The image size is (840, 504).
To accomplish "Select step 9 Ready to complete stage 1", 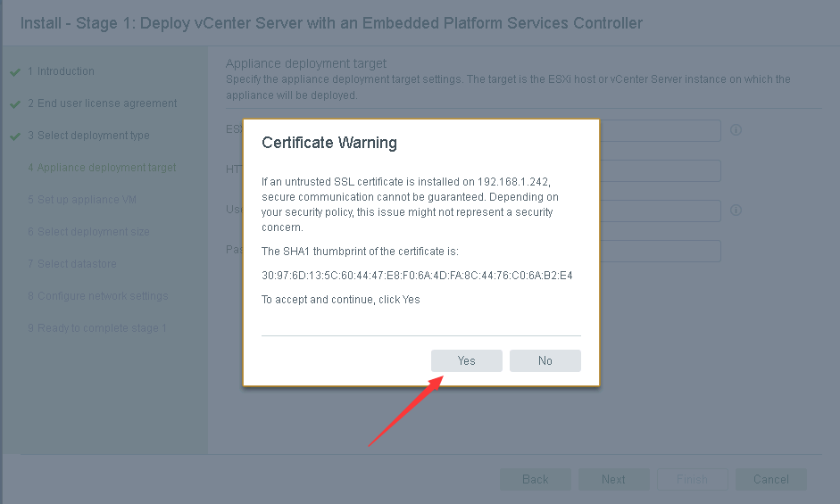I will point(97,328).
